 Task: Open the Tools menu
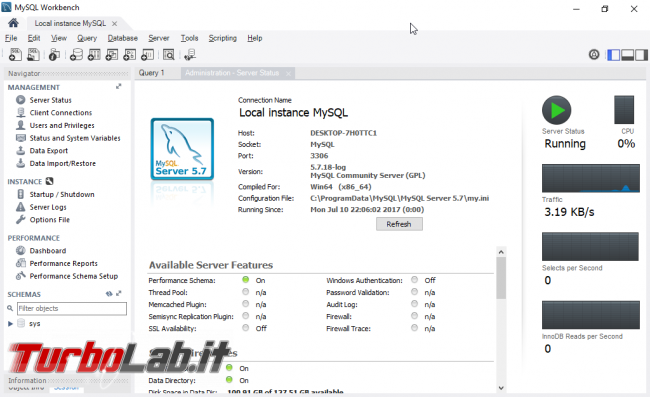coord(189,38)
